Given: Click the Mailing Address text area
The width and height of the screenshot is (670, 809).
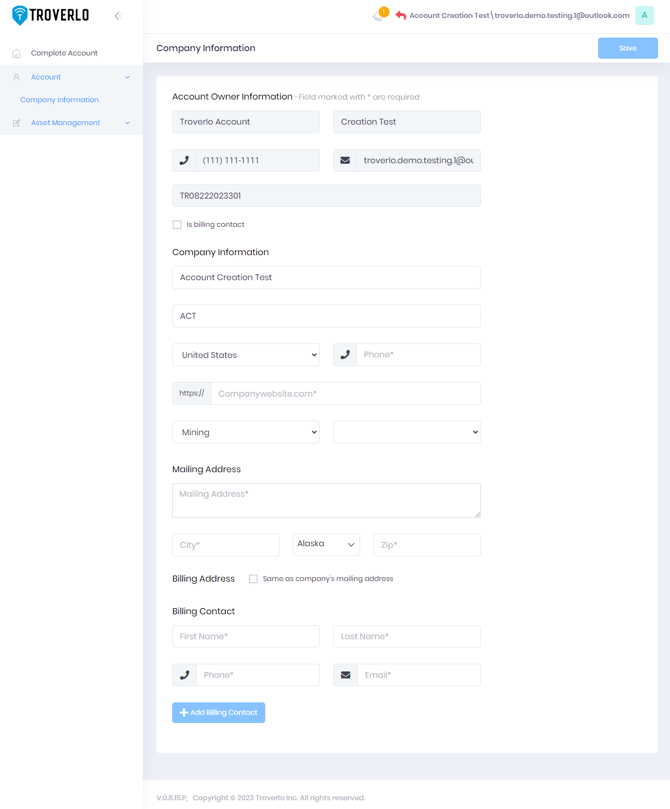Looking at the screenshot, I should 326,500.
